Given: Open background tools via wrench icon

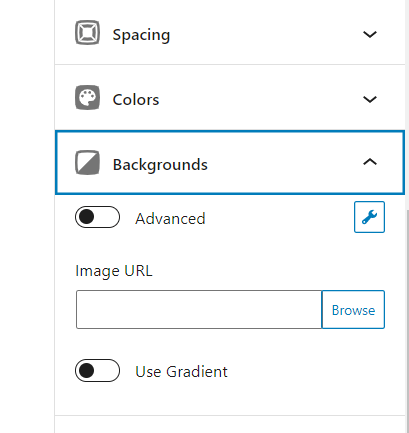Looking at the screenshot, I should (x=369, y=217).
